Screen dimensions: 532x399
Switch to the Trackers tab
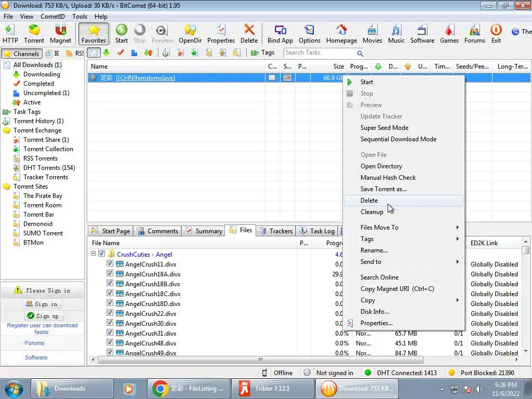coord(275,231)
